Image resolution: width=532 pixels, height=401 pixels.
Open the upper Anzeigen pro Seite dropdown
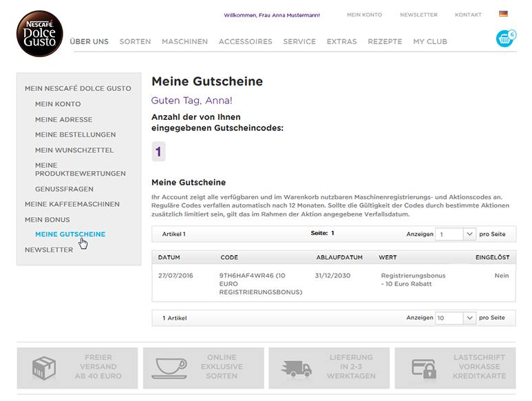(456, 234)
